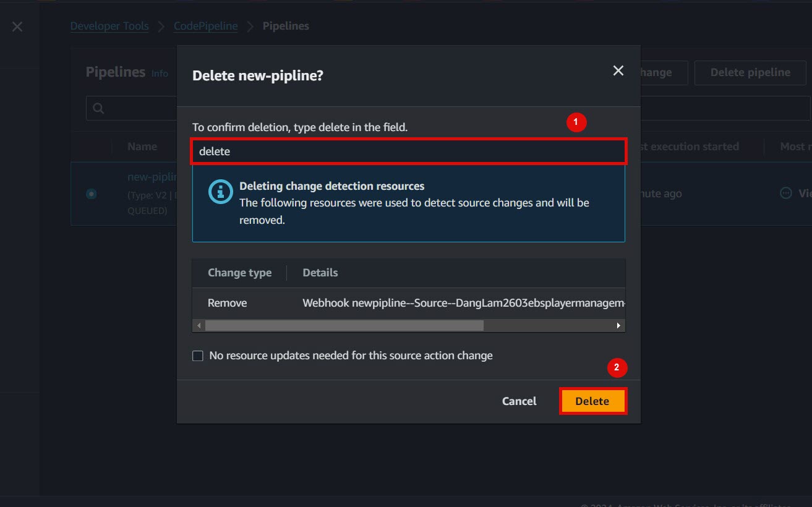Click the Name column header in pipelines table
Viewport: 812px width, 507px height.
pos(142,147)
